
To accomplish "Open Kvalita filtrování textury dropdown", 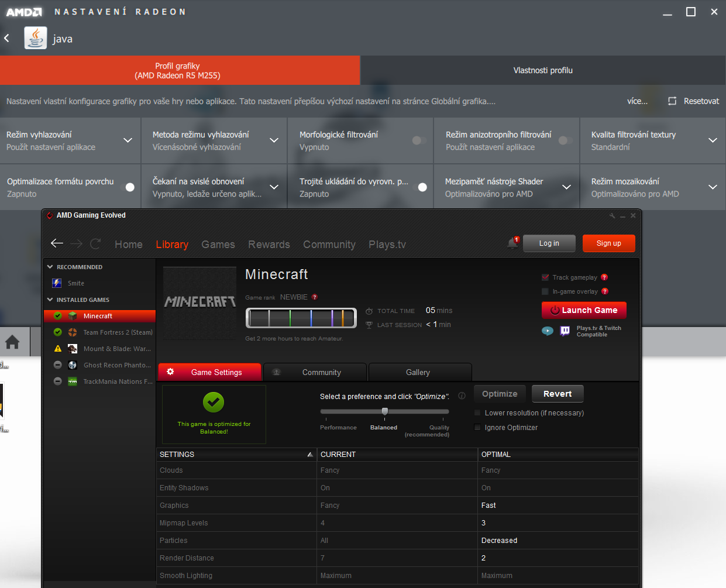I will tap(713, 140).
